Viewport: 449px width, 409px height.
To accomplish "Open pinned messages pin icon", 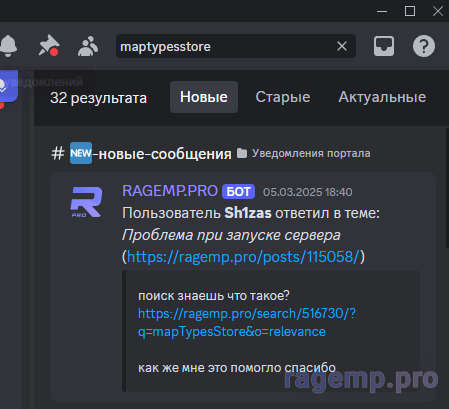I will pyautogui.click(x=49, y=45).
